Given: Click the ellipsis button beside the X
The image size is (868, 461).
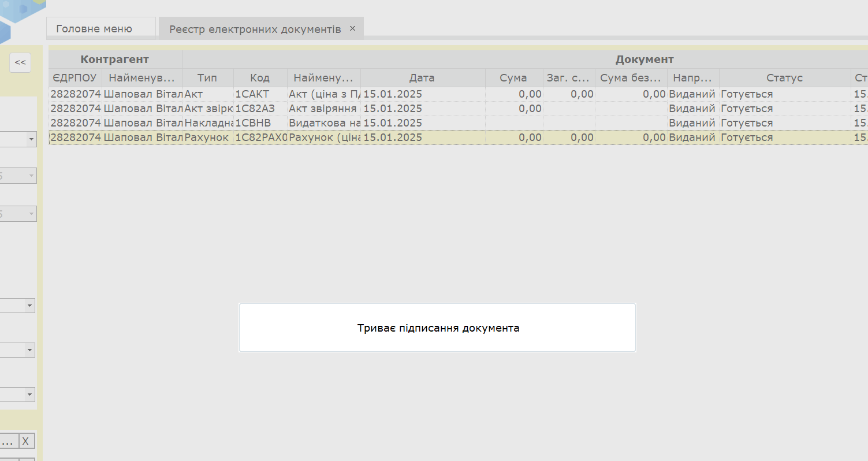Looking at the screenshot, I should (x=9, y=441).
